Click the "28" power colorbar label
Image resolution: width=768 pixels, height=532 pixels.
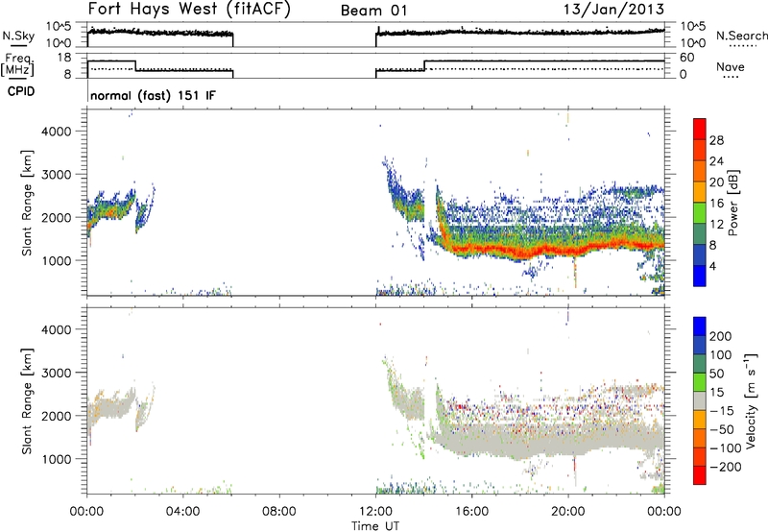tap(716, 140)
